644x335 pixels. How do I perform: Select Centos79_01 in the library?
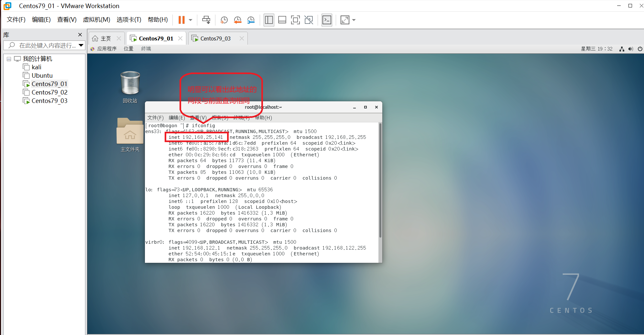(x=45, y=84)
